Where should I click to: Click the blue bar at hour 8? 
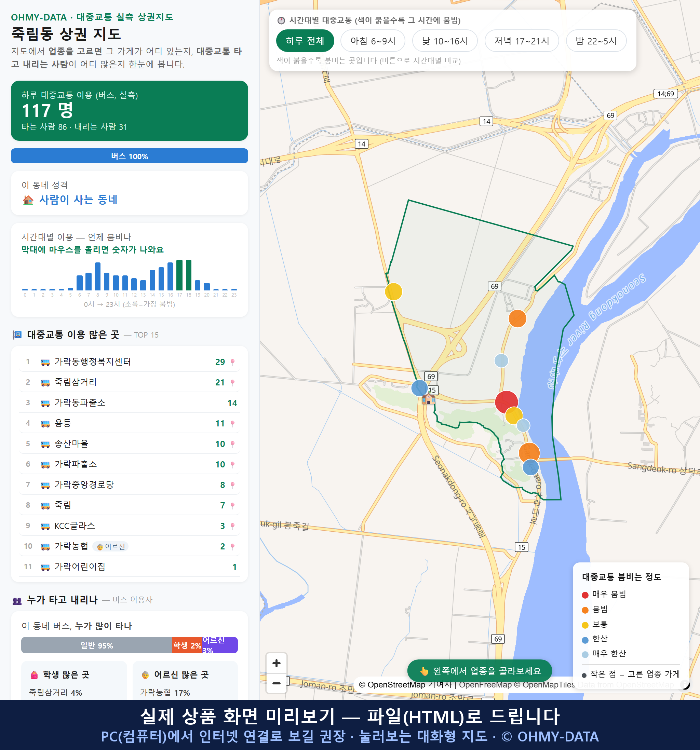tap(98, 276)
